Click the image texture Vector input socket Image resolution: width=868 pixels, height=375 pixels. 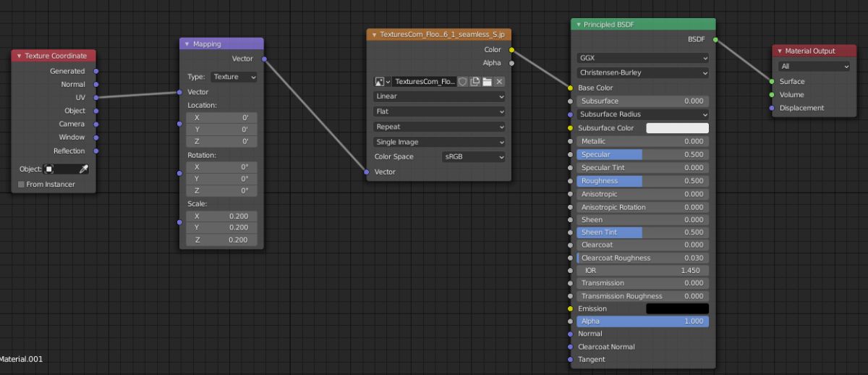[367, 172]
